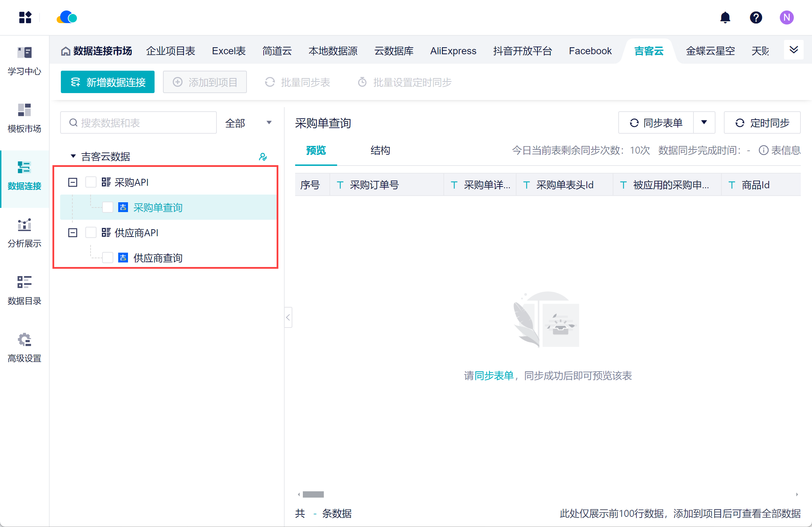This screenshot has width=812, height=527.
Task: Select the 供应商查询 checkbox
Action: point(108,258)
